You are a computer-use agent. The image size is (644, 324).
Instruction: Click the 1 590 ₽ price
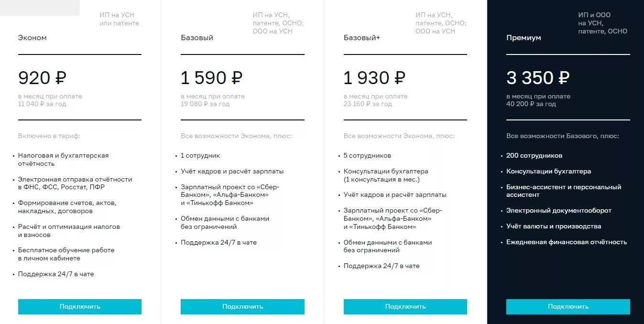[212, 78]
